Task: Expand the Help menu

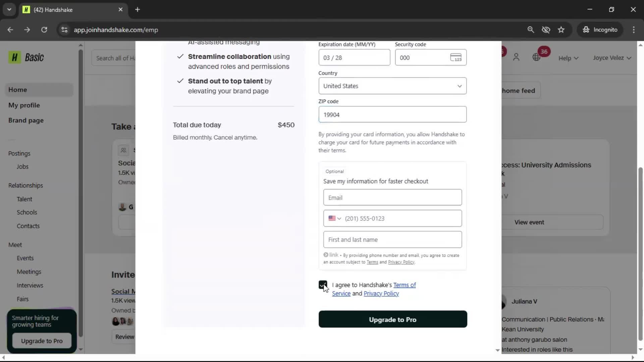Action: pos(568,58)
